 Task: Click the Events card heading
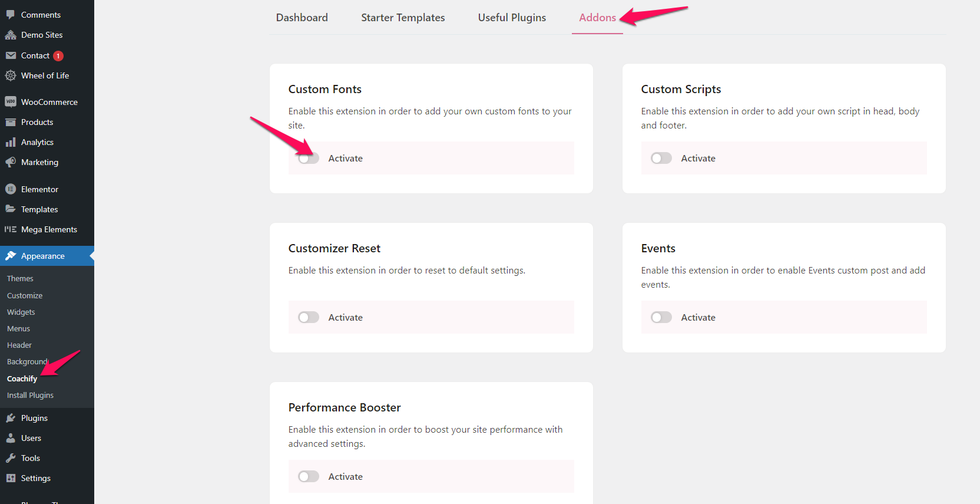658,248
